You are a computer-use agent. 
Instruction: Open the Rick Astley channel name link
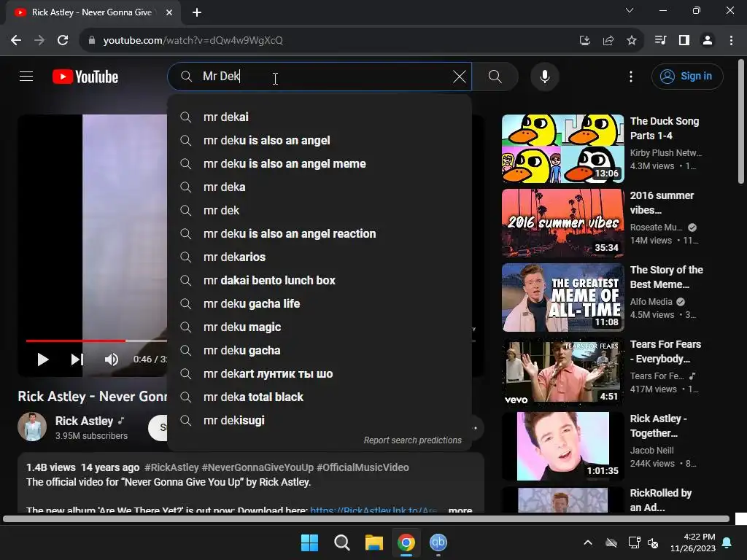click(x=84, y=421)
